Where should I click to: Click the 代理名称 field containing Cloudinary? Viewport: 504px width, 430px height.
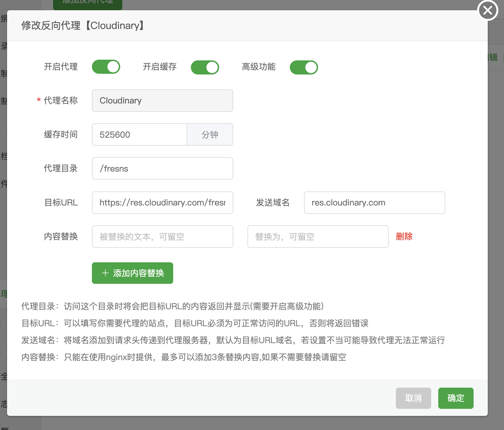pos(163,101)
